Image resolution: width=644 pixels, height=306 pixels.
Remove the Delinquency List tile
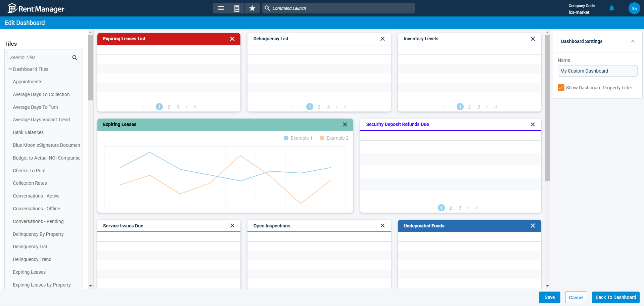382,39
